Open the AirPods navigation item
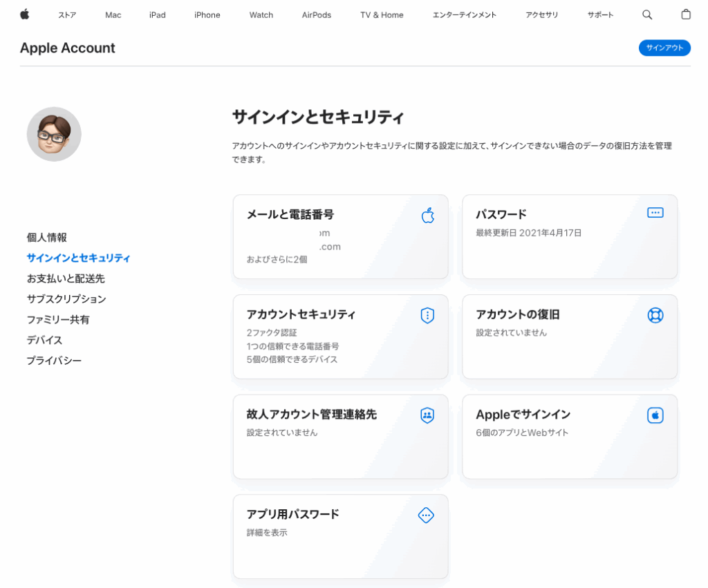 (x=317, y=15)
